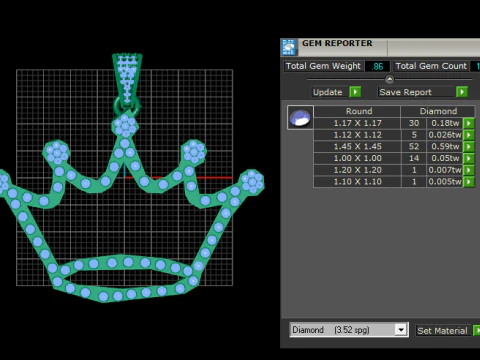Click the gem cluster on crown's center peak
This screenshot has height=360, width=480.
[x=125, y=125]
